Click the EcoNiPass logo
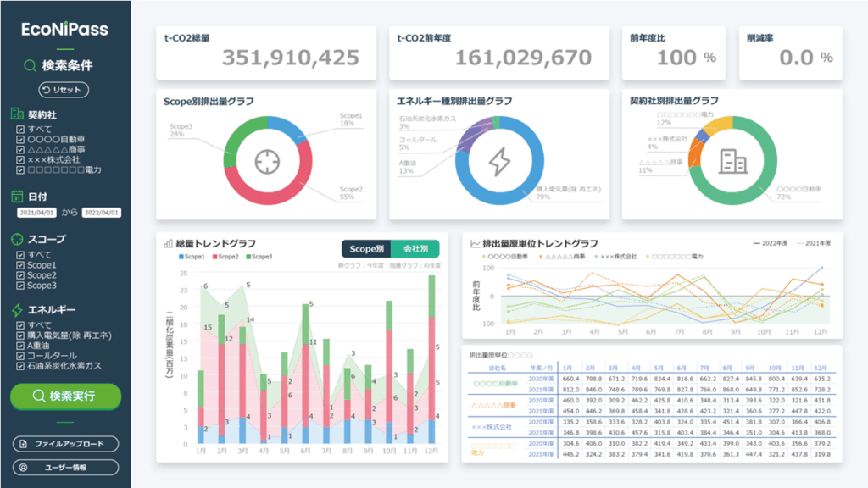 click(x=65, y=30)
